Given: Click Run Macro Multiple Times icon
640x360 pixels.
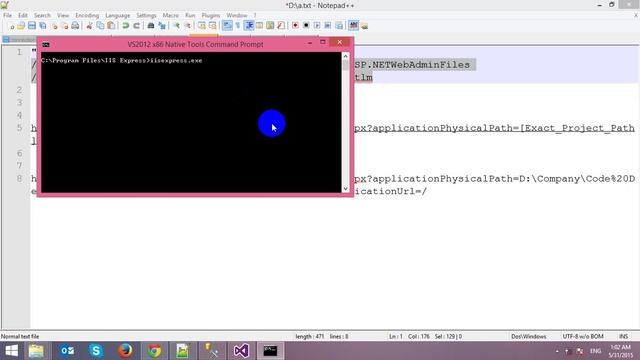Looking at the screenshot, I should coord(328,26).
